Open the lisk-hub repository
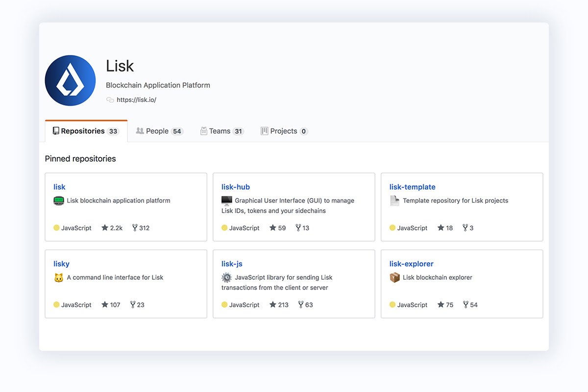The height and width of the screenshot is (392, 588). coord(236,187)
